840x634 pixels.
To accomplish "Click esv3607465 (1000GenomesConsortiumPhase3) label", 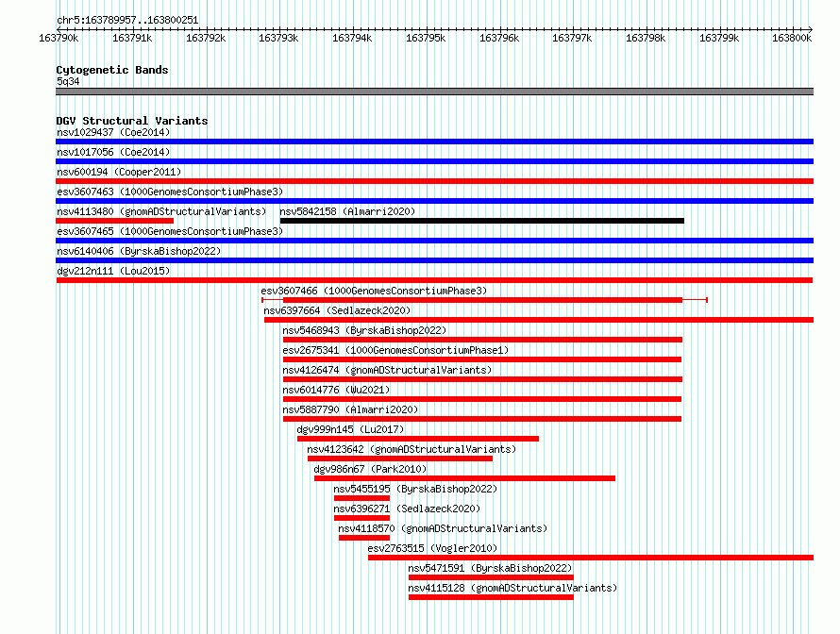I will 170,231.
